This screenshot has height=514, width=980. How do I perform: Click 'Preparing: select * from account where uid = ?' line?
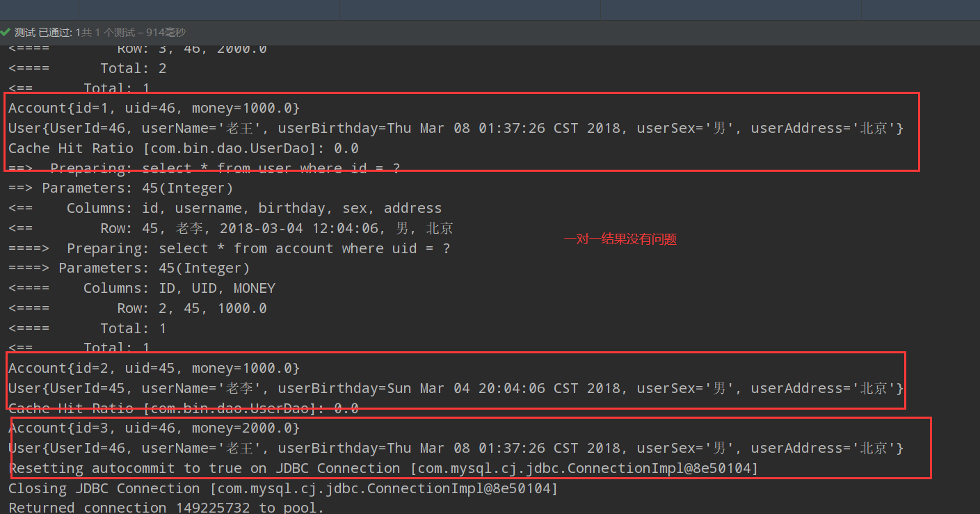point(230,248)
